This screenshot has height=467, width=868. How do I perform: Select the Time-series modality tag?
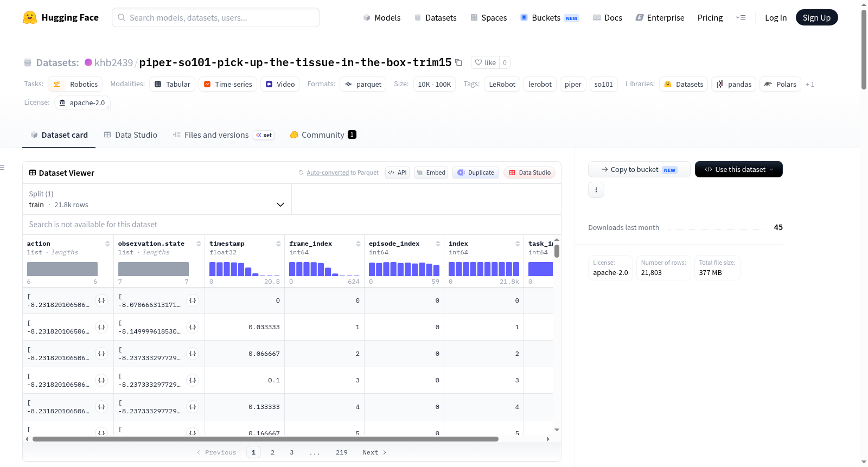pyautogui.click(x=228, y=84)
